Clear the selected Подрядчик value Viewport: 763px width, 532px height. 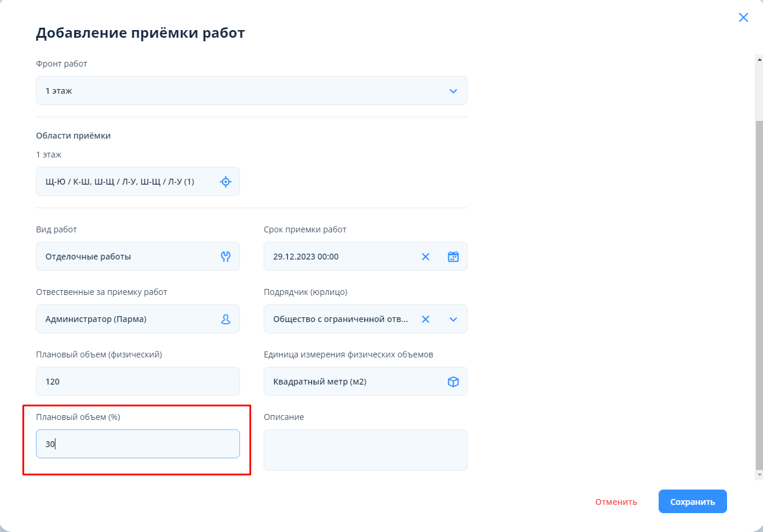point(426,319)
